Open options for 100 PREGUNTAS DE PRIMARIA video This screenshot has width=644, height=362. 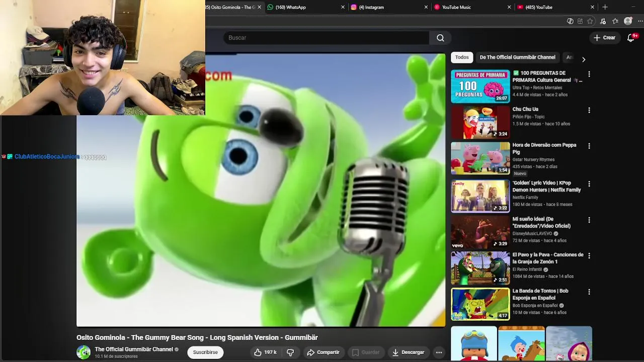589,74
